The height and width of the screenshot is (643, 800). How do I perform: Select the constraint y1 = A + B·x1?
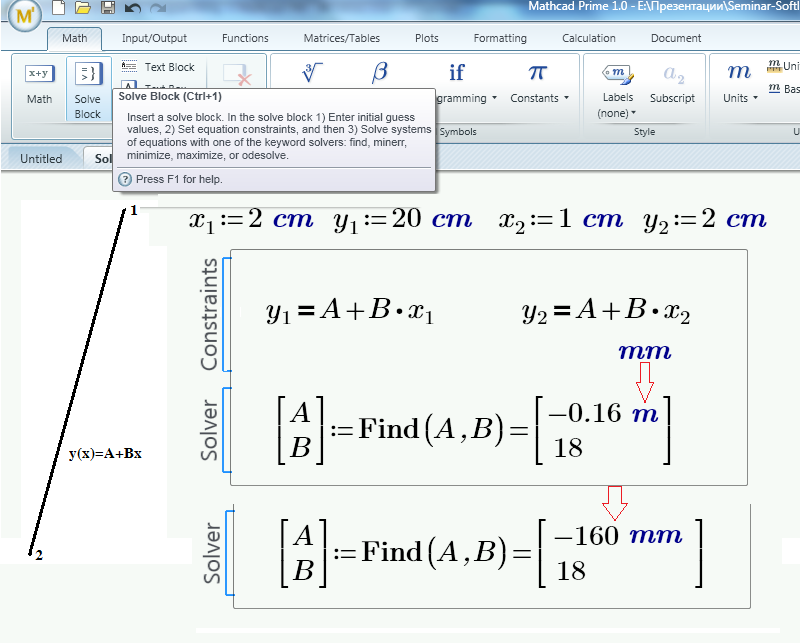point(349,311)
